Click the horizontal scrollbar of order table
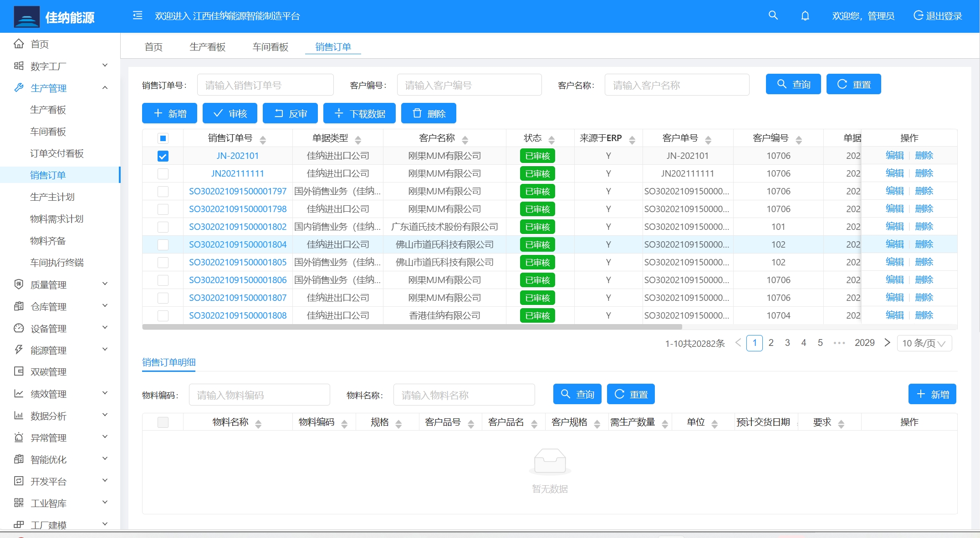This screenshot has width=980, height=538. point(412,327)
